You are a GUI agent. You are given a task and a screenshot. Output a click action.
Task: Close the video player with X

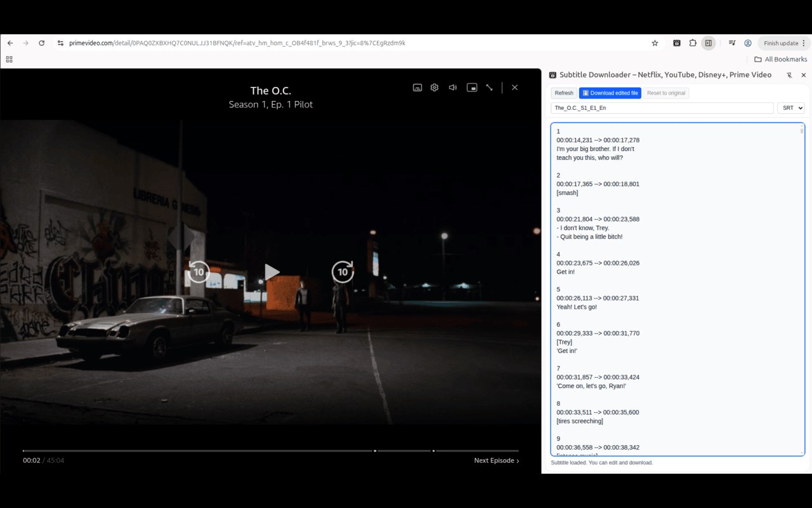click(x=514, y=88)
